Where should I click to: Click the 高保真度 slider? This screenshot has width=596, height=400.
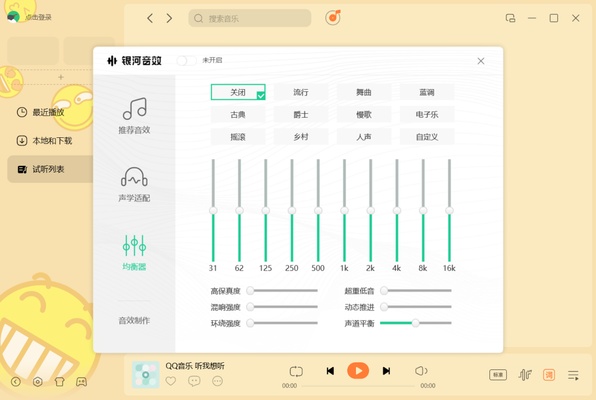[282, 290]
